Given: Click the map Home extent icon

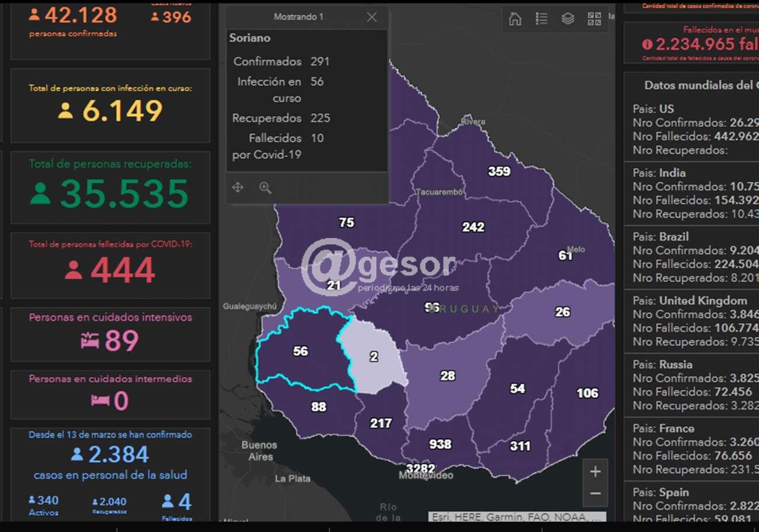Looking at the screenshot, I should pos(515,19).
